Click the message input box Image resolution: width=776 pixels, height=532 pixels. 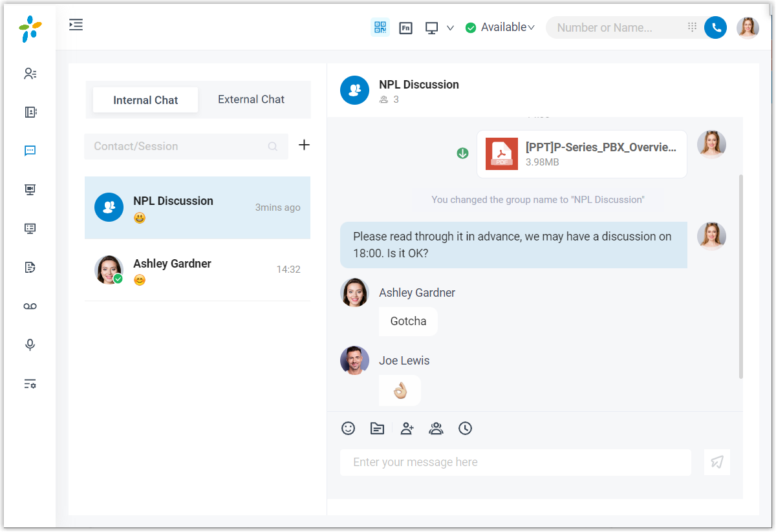click(x=515, y=462)
